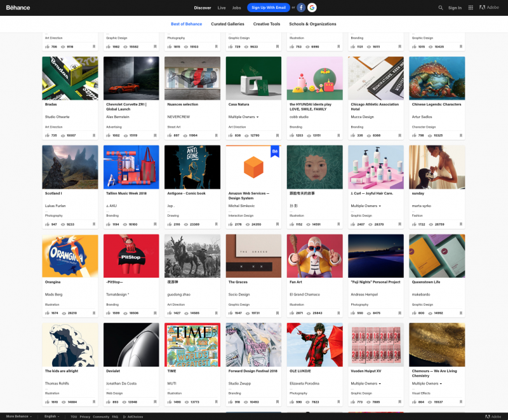508x420 pixels.
Task: Open the Discover menu in the top bar
Action: (202, 8)
